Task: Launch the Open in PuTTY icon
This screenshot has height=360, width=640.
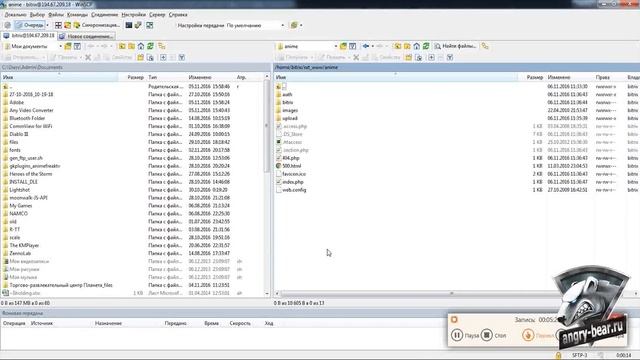Action: (138, 25)
